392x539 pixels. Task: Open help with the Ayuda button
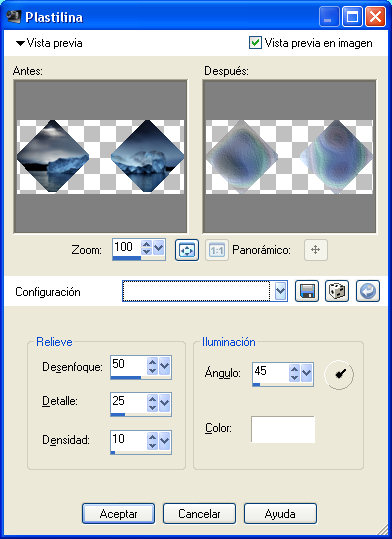(280, 514)
